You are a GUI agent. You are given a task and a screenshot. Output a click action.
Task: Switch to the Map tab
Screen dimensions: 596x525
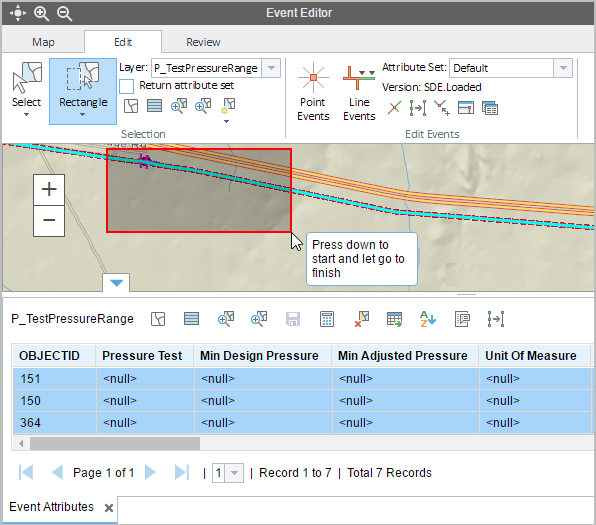pos(43,42)
